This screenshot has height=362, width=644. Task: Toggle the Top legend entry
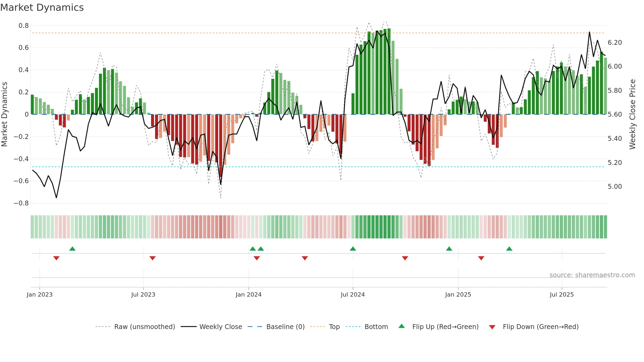click(x=325, y=327)
